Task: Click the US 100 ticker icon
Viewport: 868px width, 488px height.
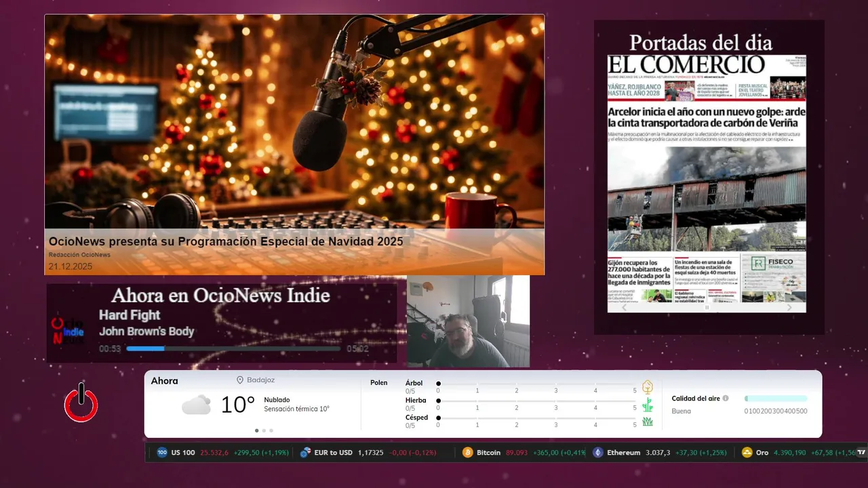Action: click(162, 452)
